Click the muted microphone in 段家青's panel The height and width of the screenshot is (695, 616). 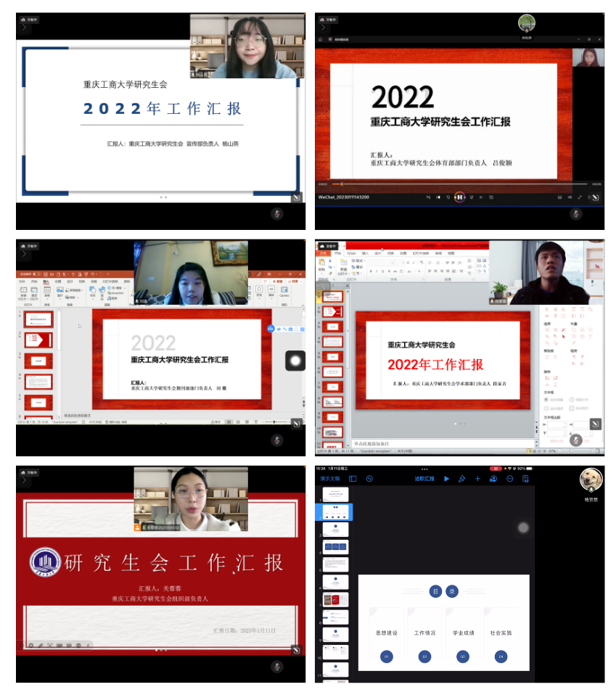(x=575, y=440)
